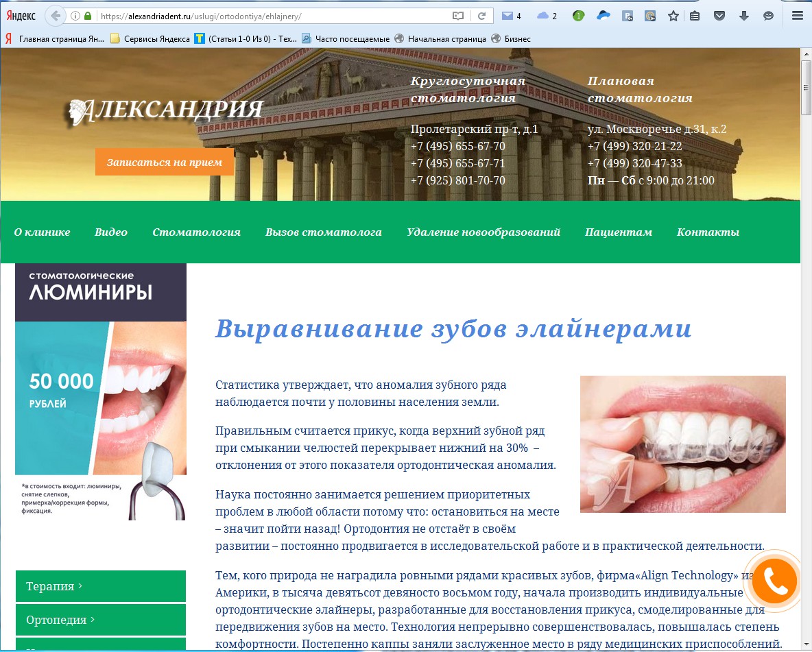The width and height of the screenshot is (812, 652).
Task: Open 'Начальная страница' bookmark
Action: pyautogui.click(x=441, y=39)
